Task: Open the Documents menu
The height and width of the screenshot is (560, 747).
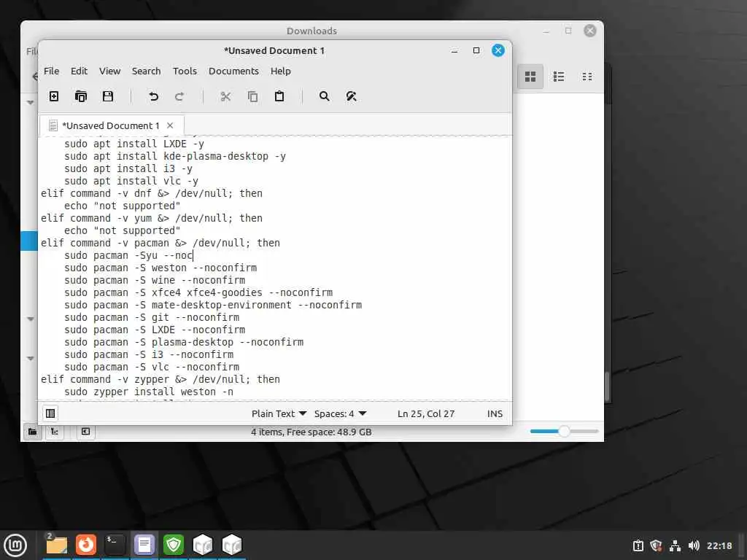Action: [x=233, y=71]
